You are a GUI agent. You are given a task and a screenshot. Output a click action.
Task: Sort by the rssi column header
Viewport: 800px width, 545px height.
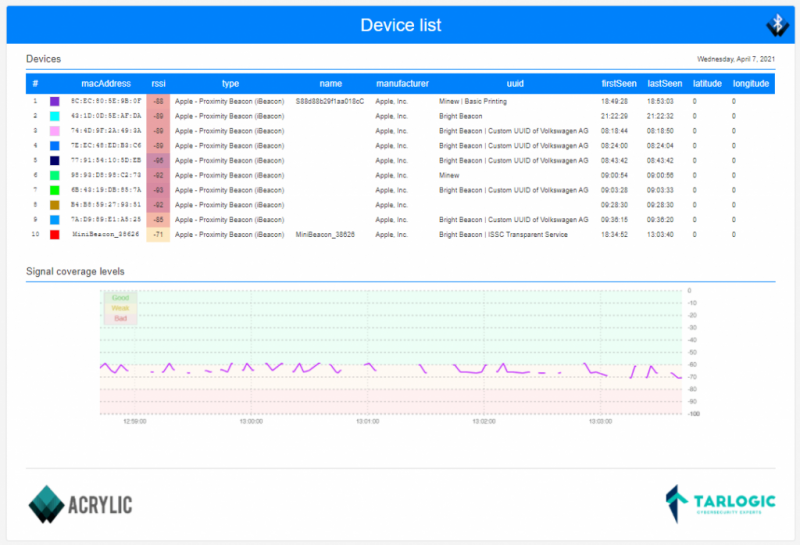point(158,84)
